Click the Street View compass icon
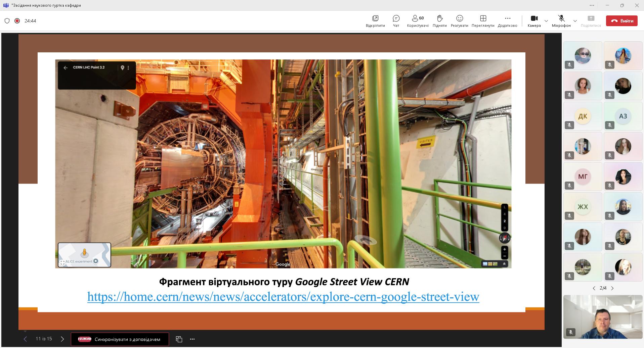 [x=505, y=238]
